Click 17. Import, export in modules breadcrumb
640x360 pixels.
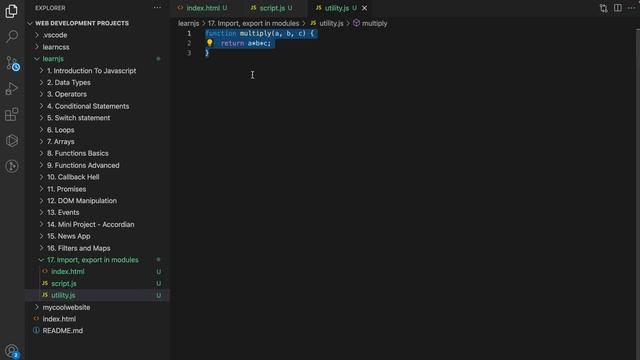pos(253,23)
